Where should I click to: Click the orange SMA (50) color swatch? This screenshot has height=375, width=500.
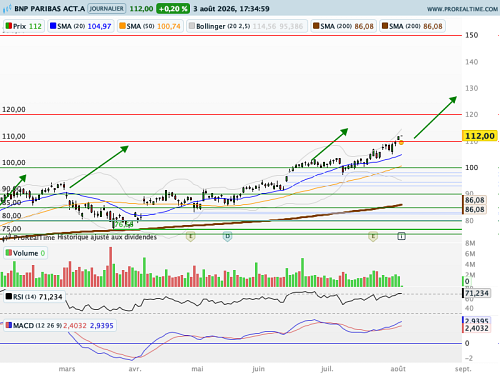(x=122, y=26)
